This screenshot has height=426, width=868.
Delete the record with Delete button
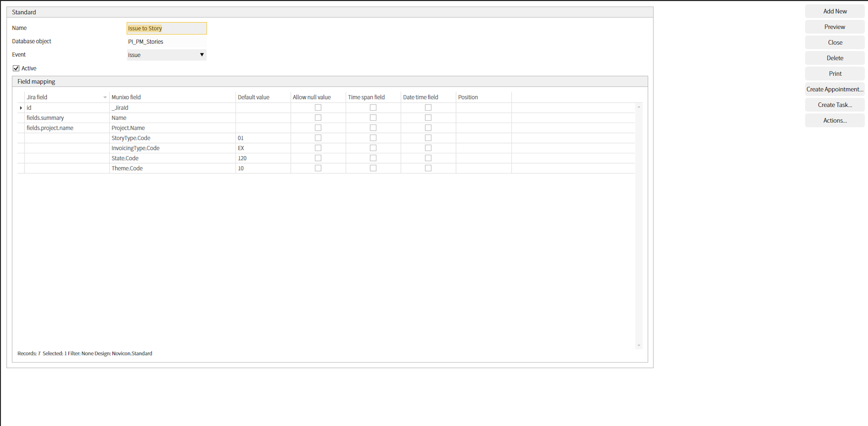point(834,58)
